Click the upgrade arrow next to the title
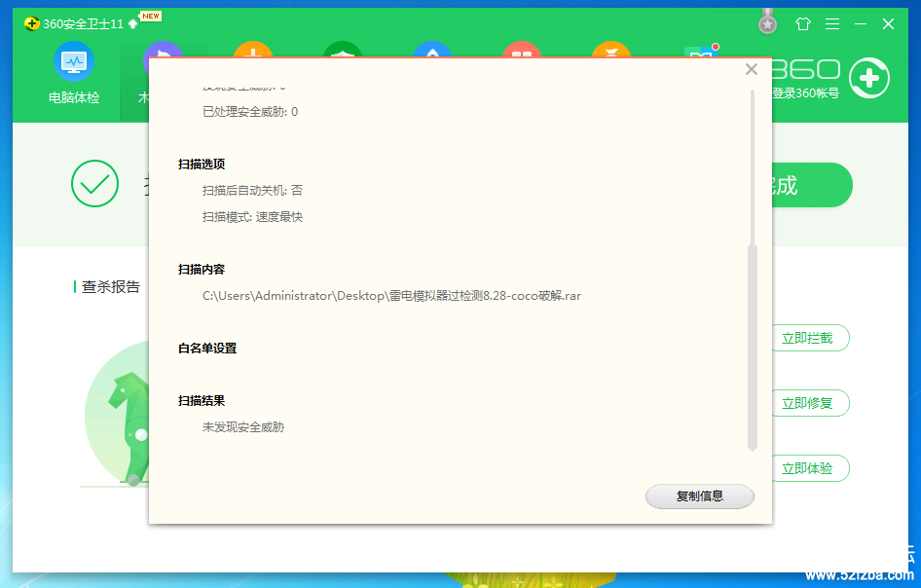 pyautogui.click(x=132, y=23)
